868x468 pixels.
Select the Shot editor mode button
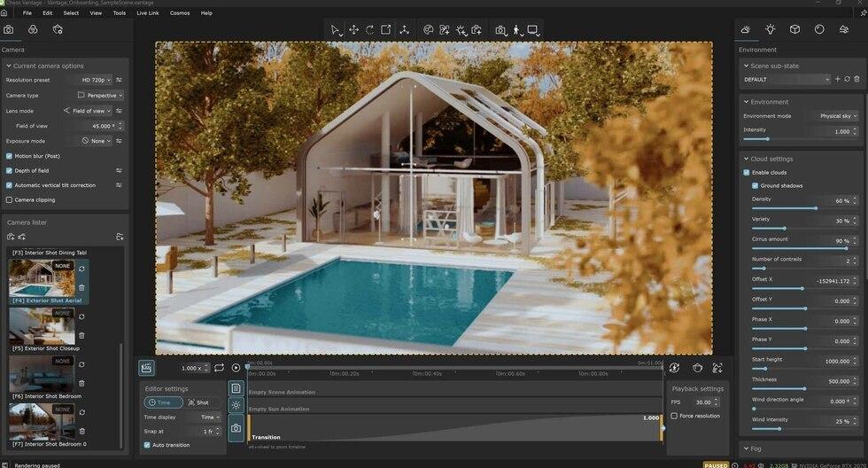[x=198, y=402]
